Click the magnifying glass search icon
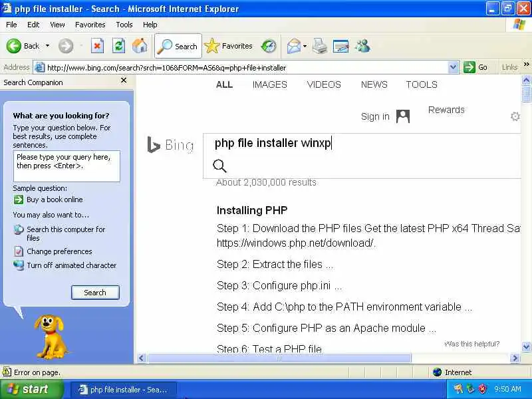This screenshot has width=532, height=399. (x=219, y=166)
